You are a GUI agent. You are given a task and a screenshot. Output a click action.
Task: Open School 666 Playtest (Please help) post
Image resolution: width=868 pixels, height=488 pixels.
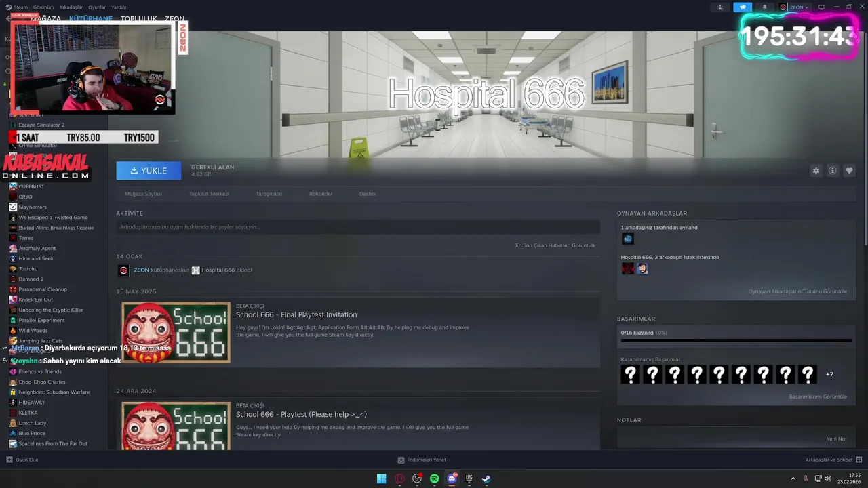click(x=301, y=414)
